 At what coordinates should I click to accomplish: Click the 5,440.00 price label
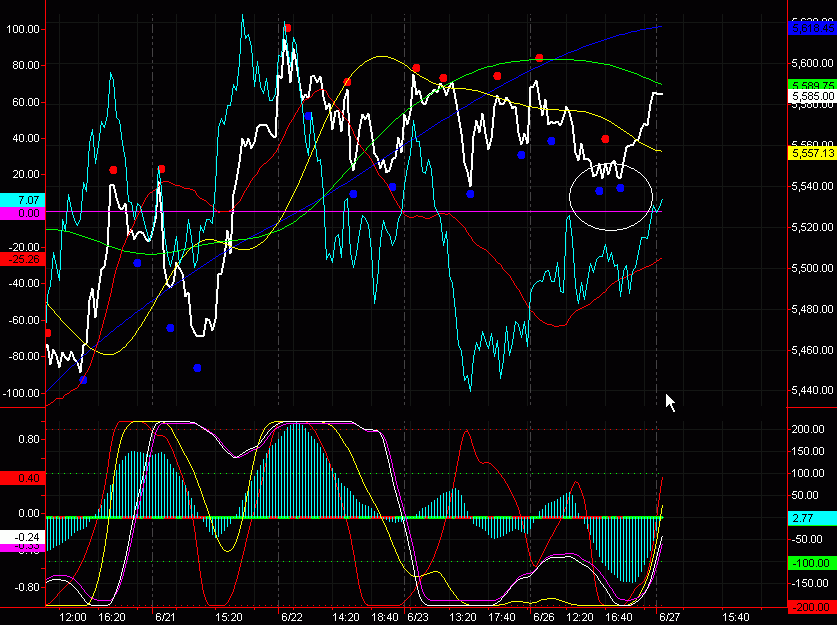(812, 390)
